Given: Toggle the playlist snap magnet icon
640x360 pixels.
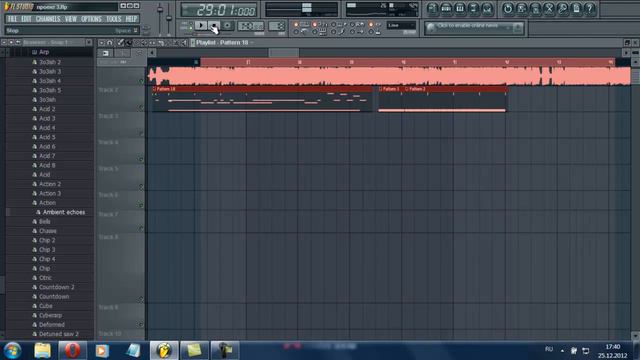Looking at the screenshot, I should point(110,42).
